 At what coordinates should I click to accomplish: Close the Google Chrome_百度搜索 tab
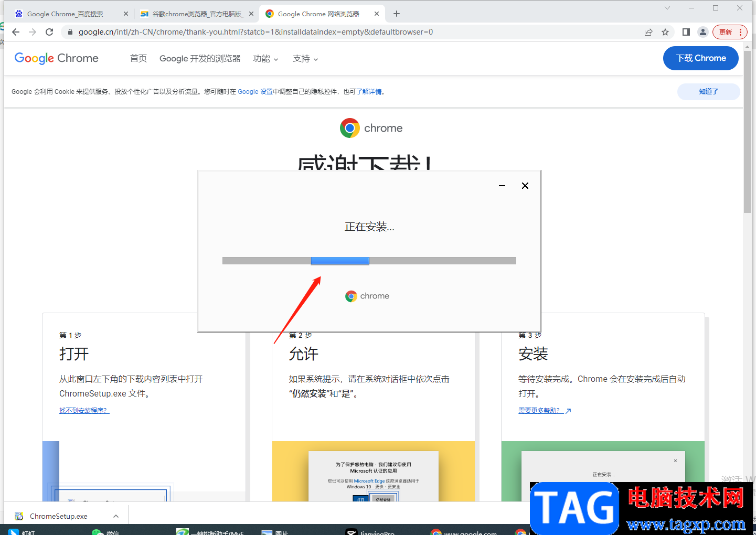click(126, 14)
